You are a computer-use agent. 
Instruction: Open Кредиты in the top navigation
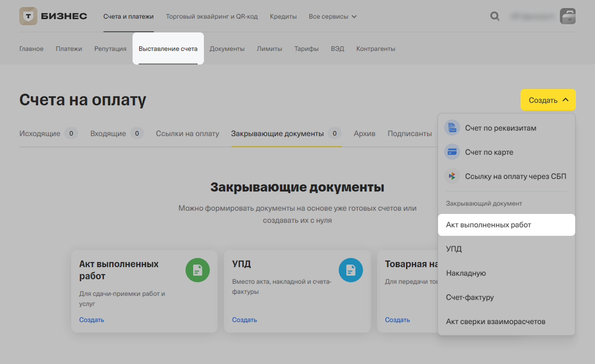point(283,16)
